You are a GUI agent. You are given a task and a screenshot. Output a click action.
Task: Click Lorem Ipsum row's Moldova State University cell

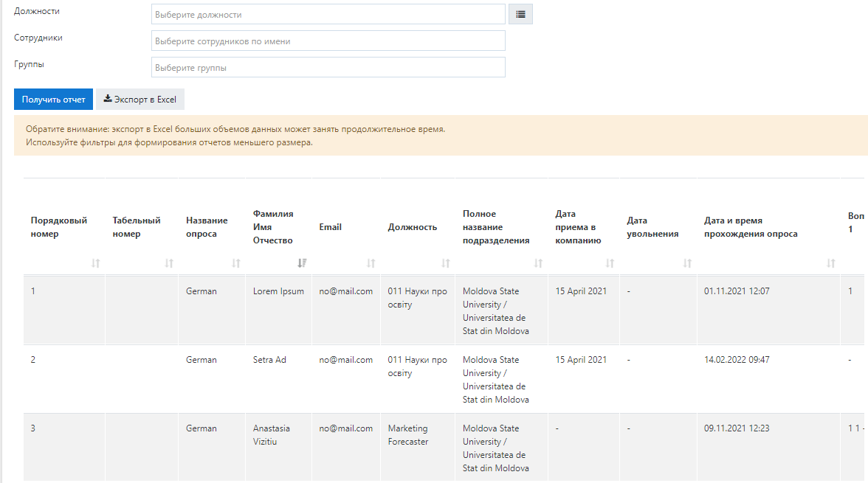tap(496, 311)
